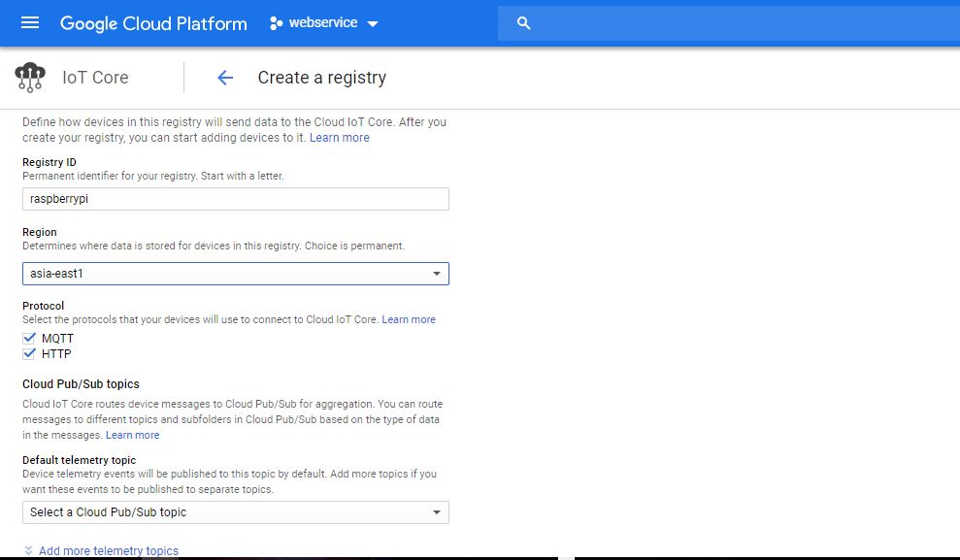960x560 pixels.
Task: Click the search magnifier icon
Action: click(x=523, y=23)
